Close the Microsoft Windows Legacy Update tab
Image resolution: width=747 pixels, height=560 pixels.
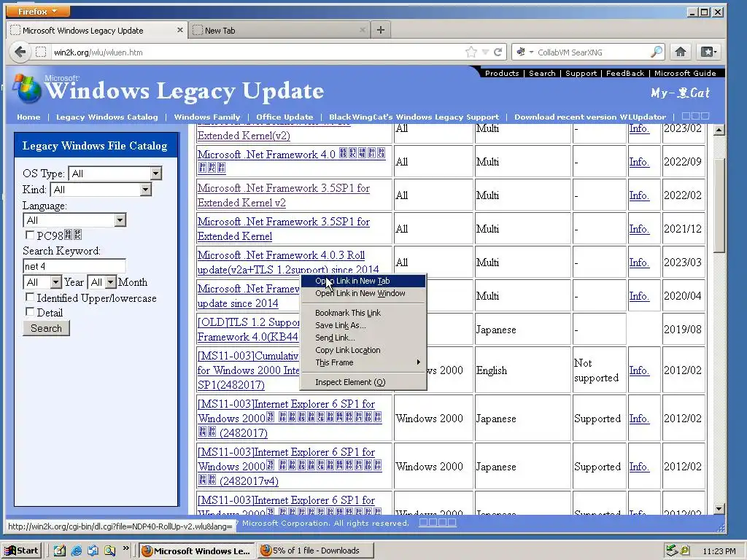pyautogui.click(x=179, y=30)
